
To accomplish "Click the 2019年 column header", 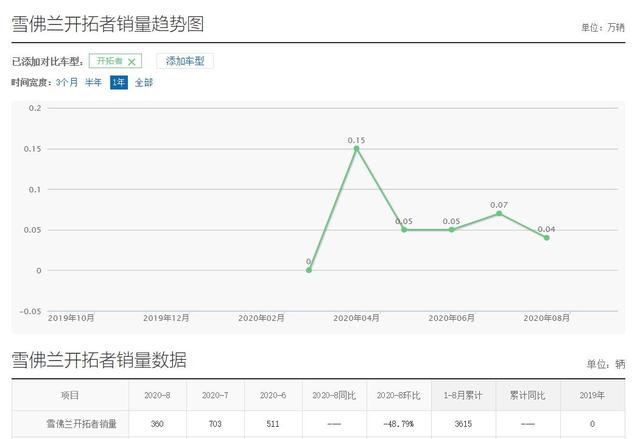I will [592, 395].
